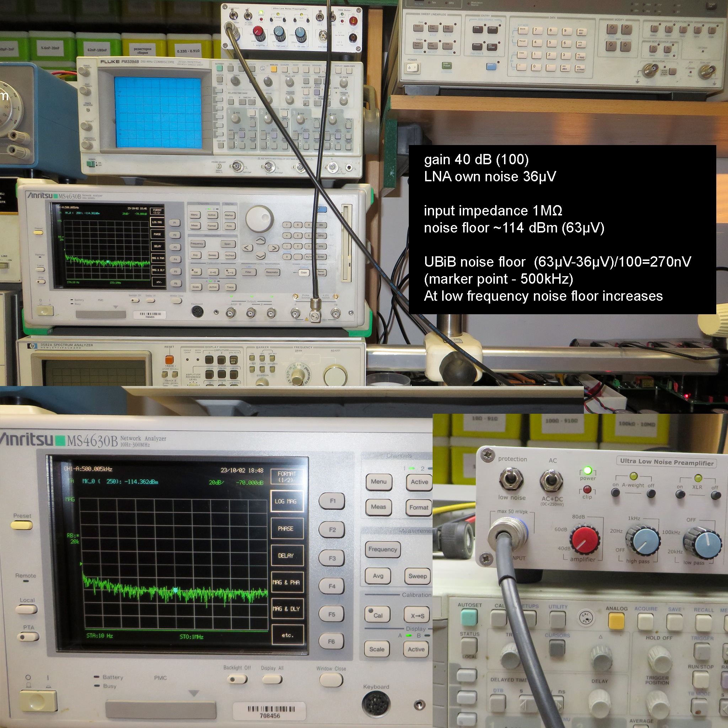
Task: Push the Scale key on the Anritsu close-up
Action: pos(377,649)
